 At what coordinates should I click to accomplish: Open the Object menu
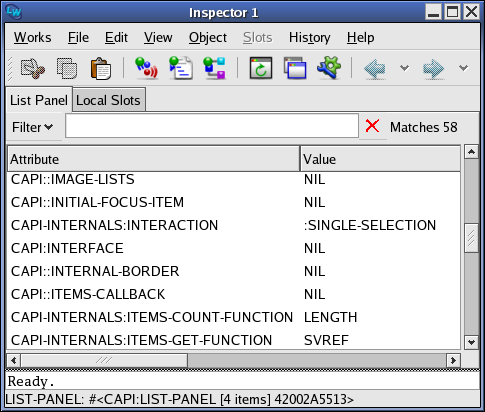pyautogui.click(x=208, y=37)
